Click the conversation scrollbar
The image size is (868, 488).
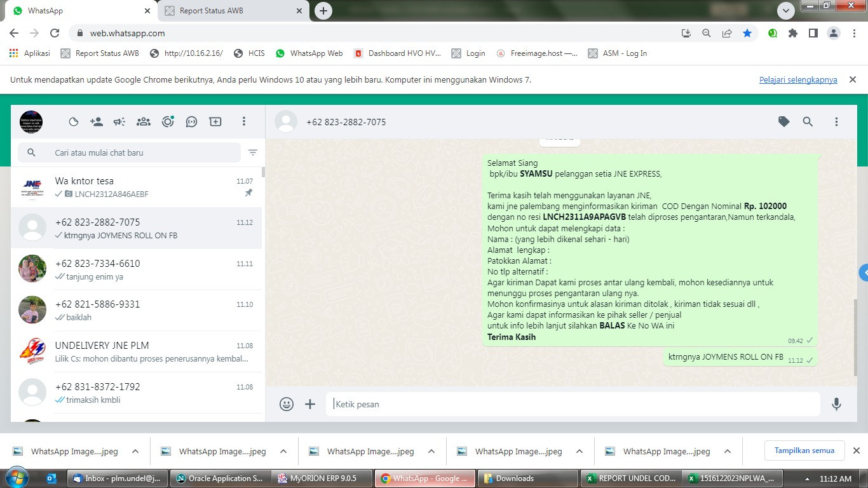tap(855, 337)
